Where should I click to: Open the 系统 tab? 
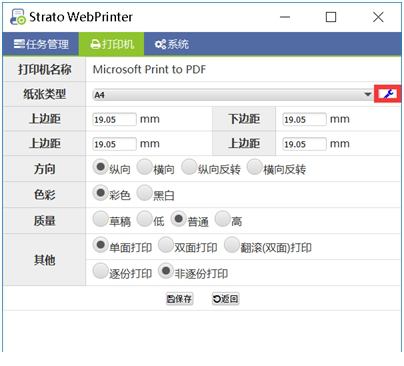tap(171, 44)
